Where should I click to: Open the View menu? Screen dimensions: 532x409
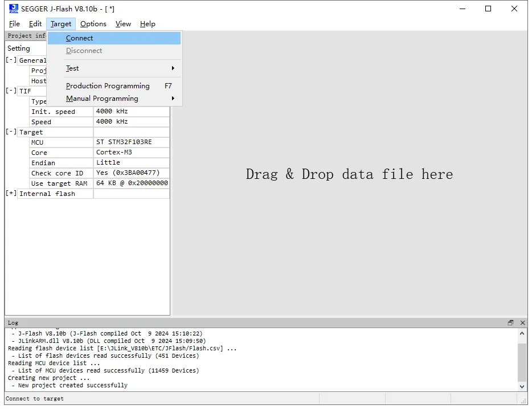click(x=123, y=24)
